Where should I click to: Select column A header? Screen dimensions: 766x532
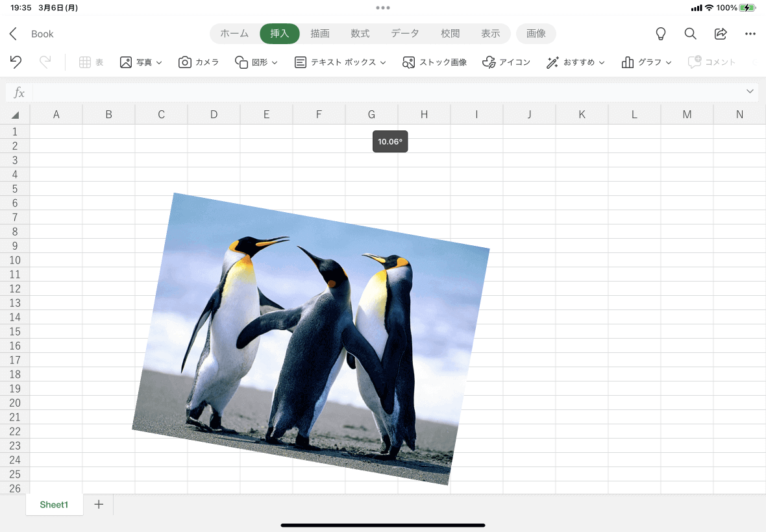[x=56, y=115]
